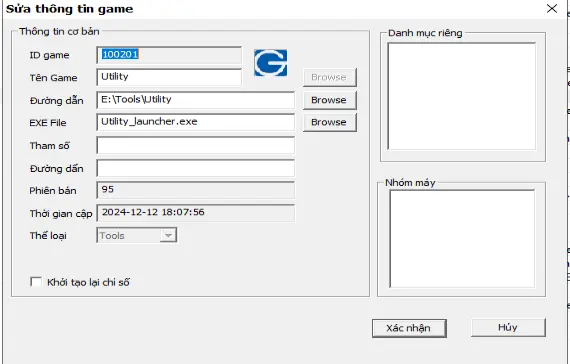The image size is (570, 364).
Task: Click the ID game label
Action: (x=49, y=55)
